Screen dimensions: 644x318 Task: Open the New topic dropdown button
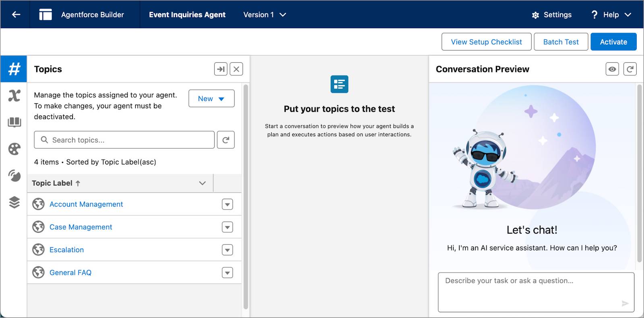click(x=211, y=98)
